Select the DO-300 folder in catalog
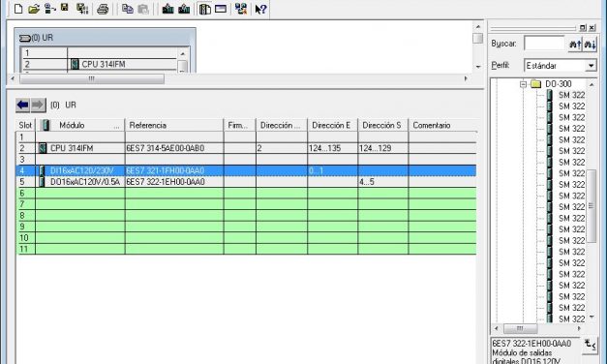This screenshot has width=607, height=364. [x=558, y=84]
